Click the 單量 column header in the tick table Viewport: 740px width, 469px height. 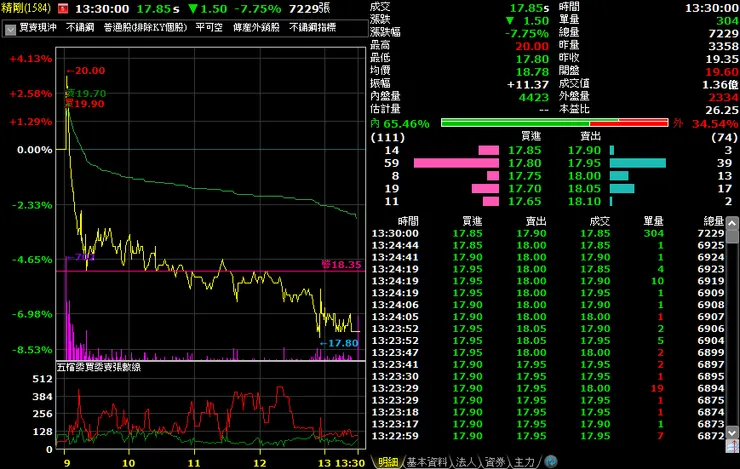(653, 221)
